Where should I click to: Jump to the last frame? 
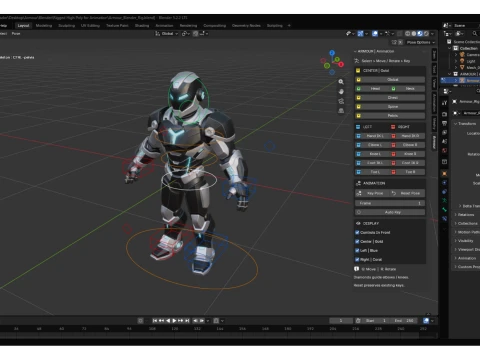coord(187,321)
